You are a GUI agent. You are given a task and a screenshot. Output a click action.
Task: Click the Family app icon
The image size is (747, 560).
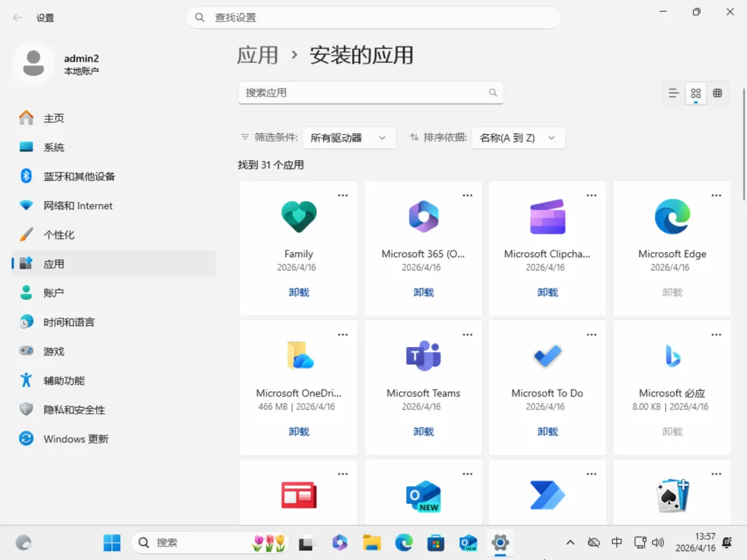(299, 216)
